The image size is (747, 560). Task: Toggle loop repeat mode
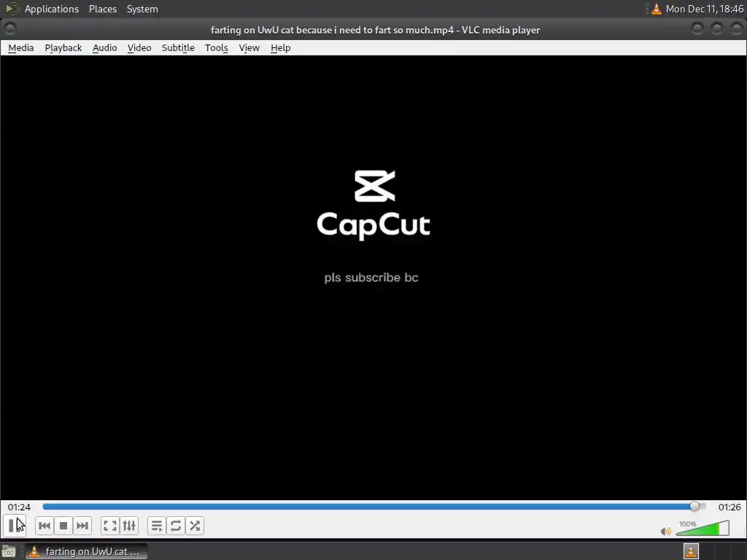(176, 526)
